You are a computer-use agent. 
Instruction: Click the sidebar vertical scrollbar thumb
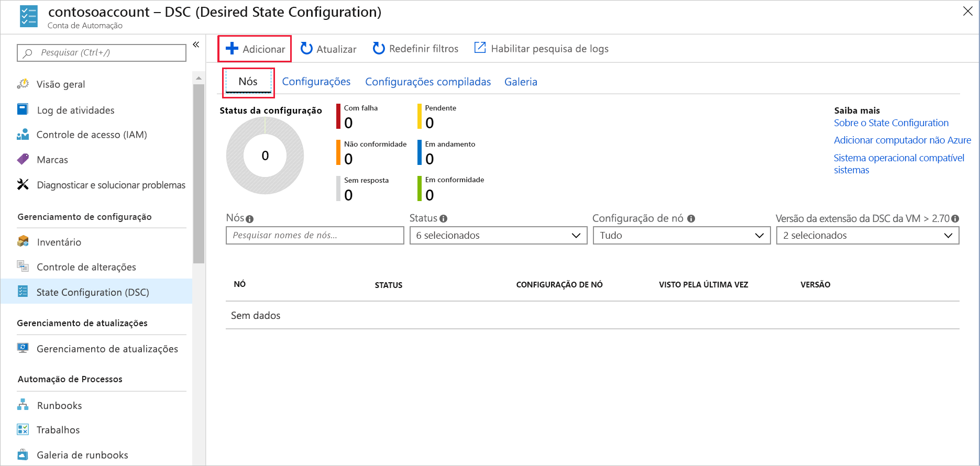click(x=199, y=173)
